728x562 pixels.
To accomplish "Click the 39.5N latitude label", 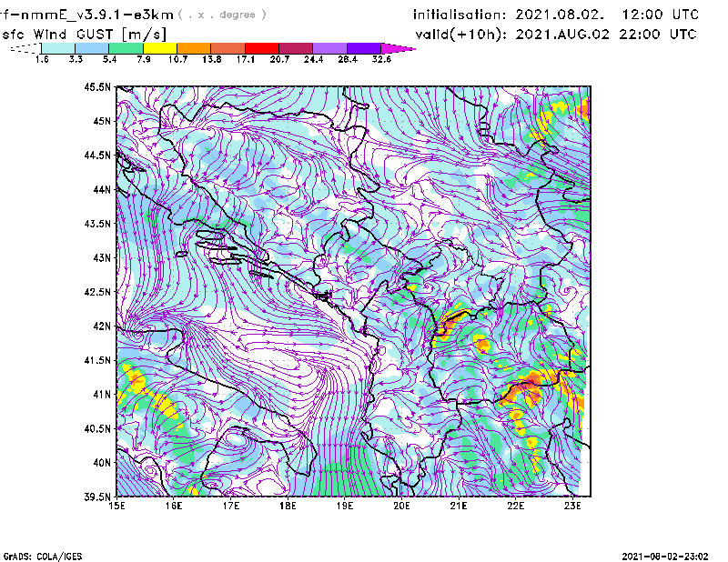I will click(x=97, y=497).
